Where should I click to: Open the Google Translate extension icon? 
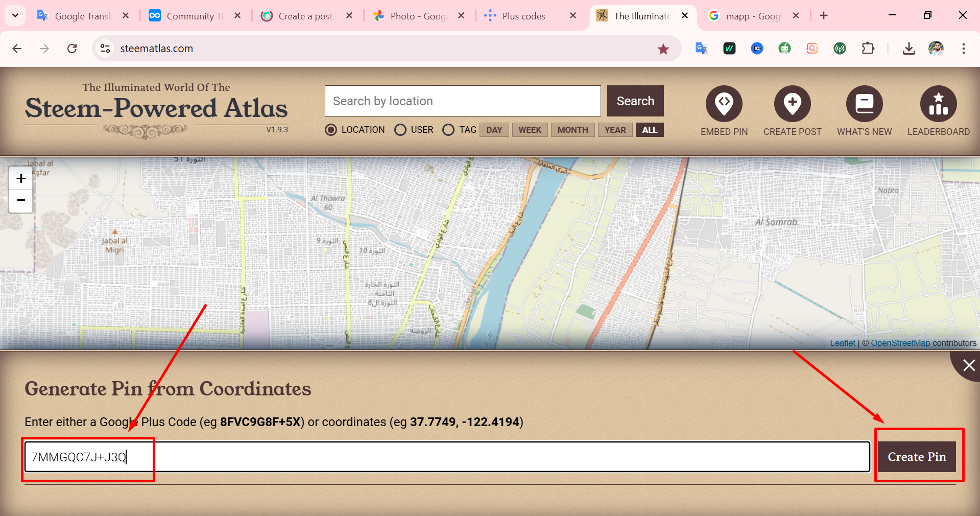pos(701,49)
